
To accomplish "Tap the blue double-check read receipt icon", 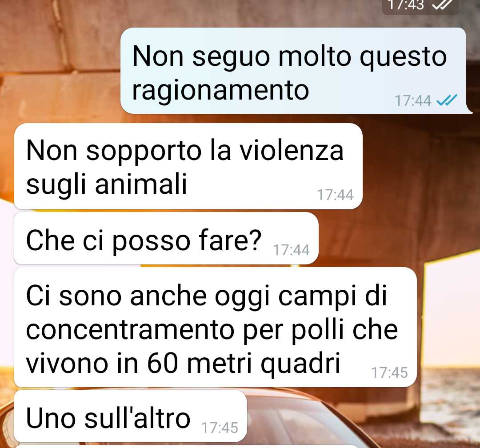I will click(x=447, y=100).
